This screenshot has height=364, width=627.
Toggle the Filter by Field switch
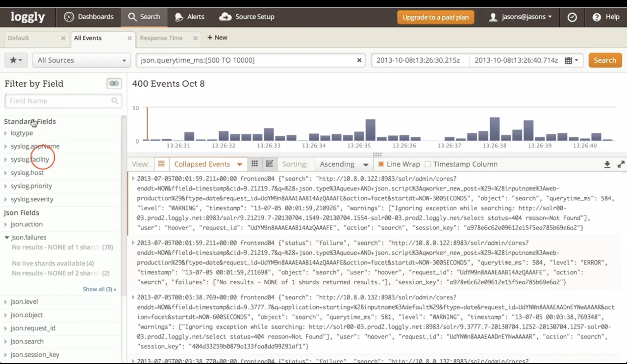coord(114,84)
